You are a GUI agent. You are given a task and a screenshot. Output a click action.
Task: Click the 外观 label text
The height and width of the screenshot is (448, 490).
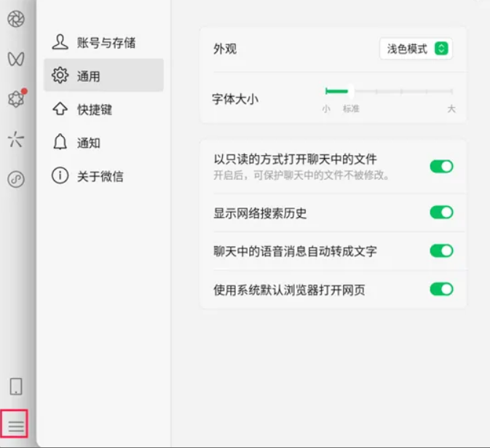(225, 49)
